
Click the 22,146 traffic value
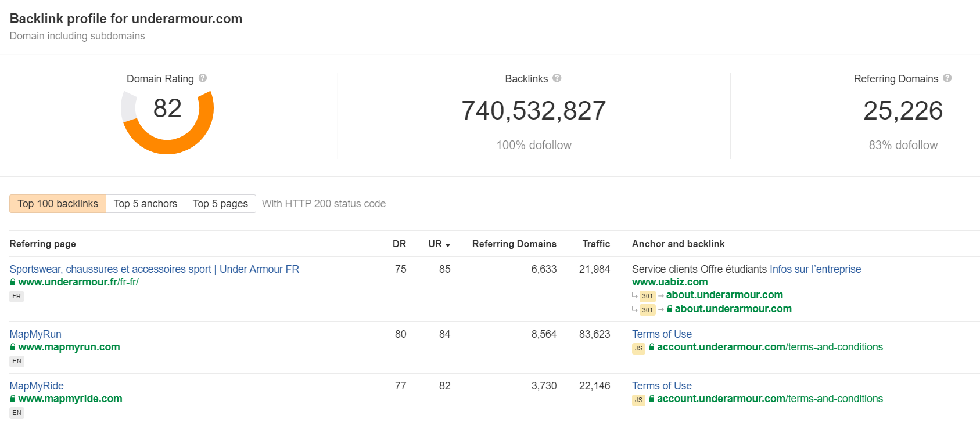click(x=594, y=386)
